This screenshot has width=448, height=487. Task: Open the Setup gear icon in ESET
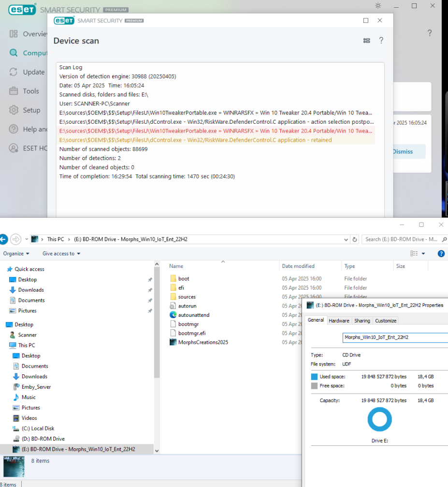coord(14,110)
